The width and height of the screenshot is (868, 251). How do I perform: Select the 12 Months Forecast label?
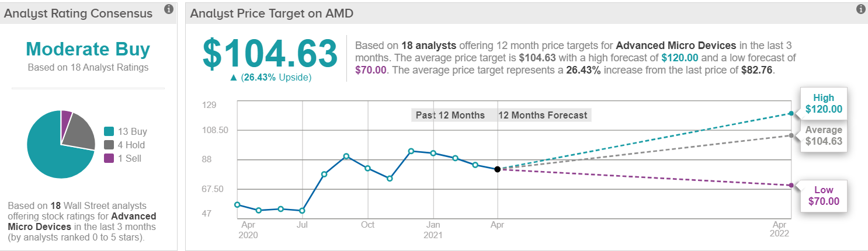(543, 115)
